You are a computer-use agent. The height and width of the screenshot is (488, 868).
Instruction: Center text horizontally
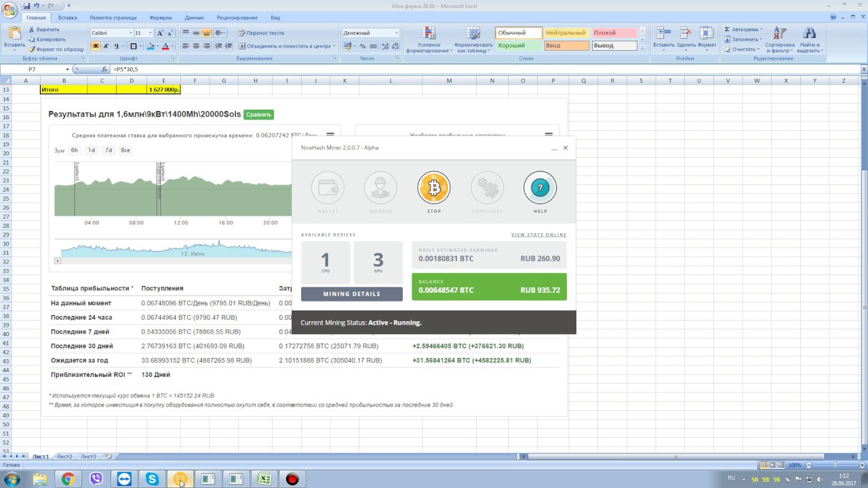pos(196,46)
